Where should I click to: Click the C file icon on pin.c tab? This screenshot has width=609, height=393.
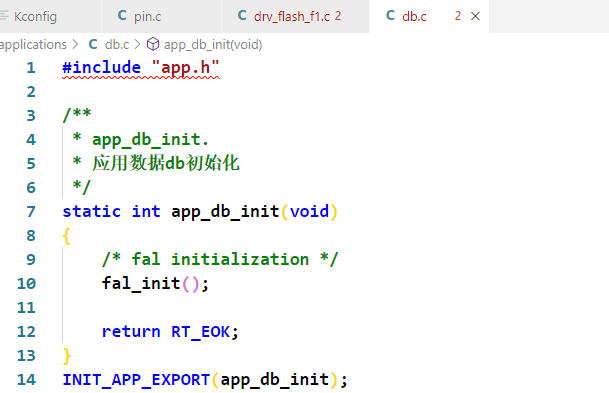(122, 16)
